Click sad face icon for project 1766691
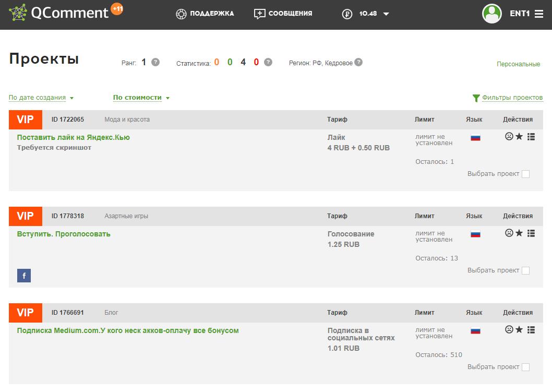The image size is (552, 392). (509, 329)
